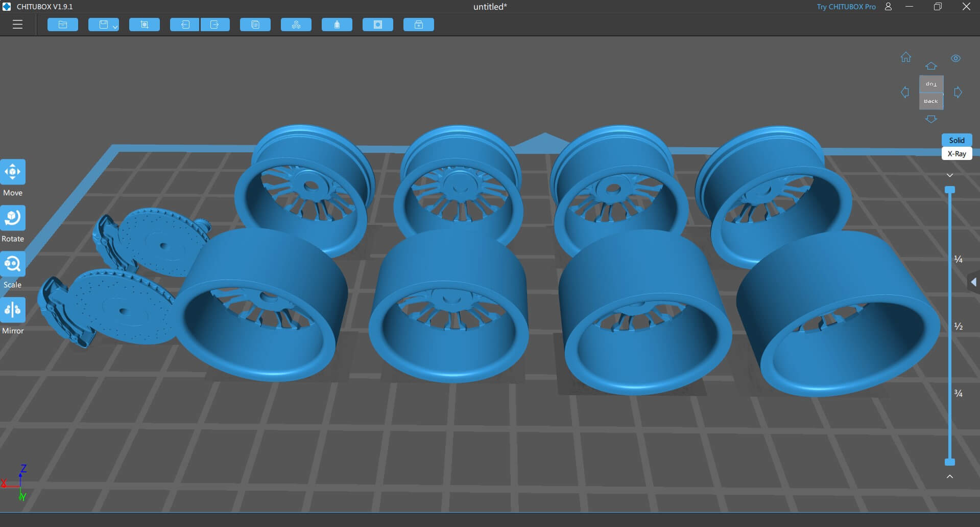Jump to the ½ mark on layer slider
The image size is (980, 527).
[x=959, y=326]
